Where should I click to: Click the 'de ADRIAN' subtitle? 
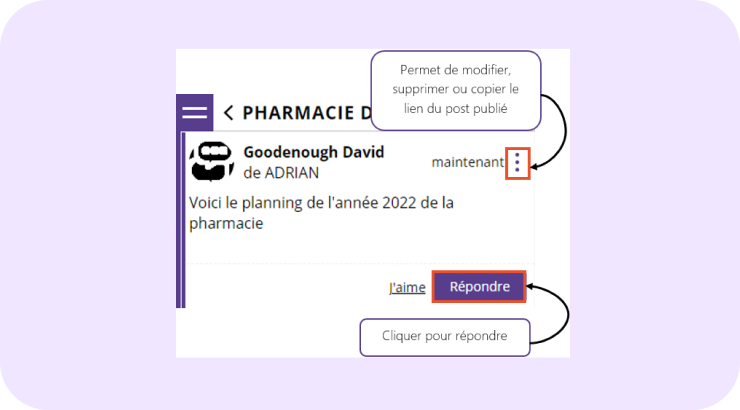tap(281, 172)
